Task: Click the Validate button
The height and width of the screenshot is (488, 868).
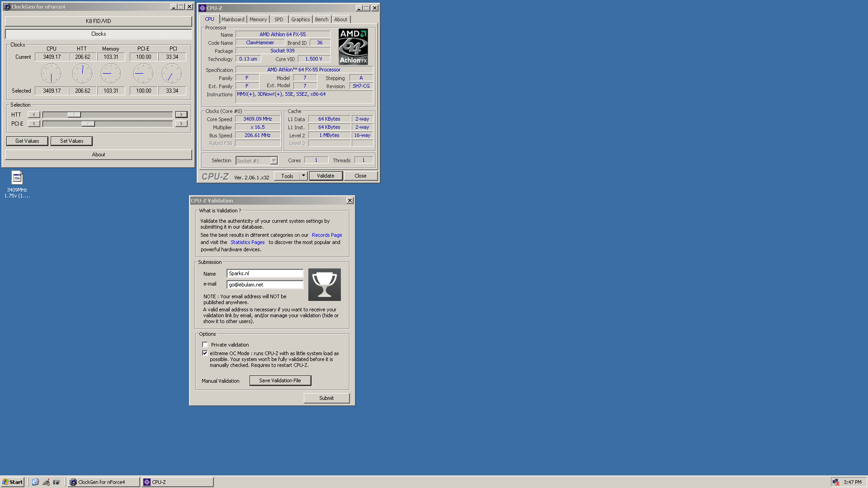Action: (x=325, y=176)
